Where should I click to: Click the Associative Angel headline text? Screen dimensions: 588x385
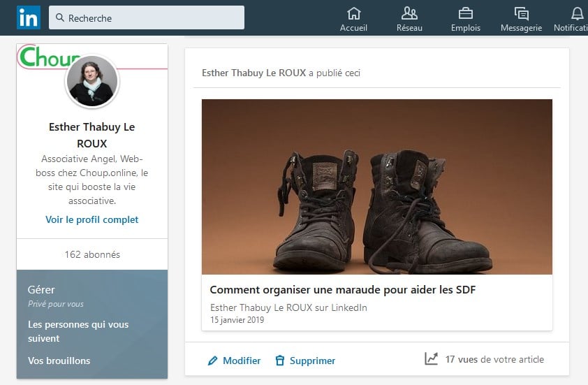point(92,180)
